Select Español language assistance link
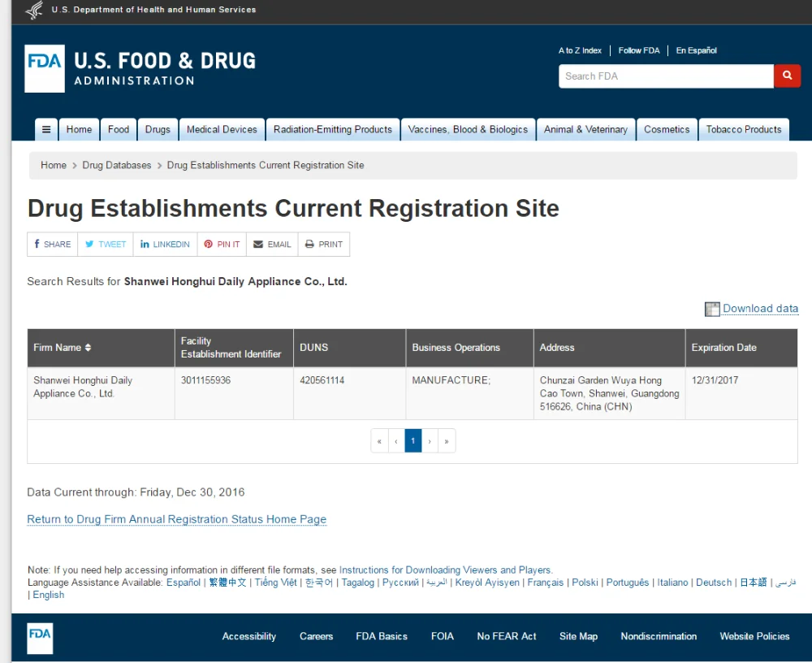The height and width of the screenshot is (663, 812). tap(183, 582)
